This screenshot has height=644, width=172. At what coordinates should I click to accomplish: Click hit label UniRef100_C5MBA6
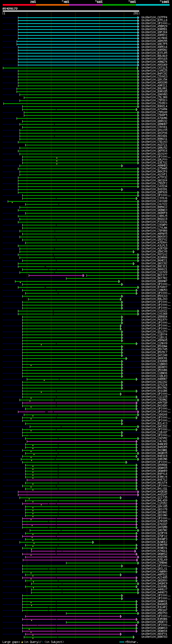(x=154, y=563)
